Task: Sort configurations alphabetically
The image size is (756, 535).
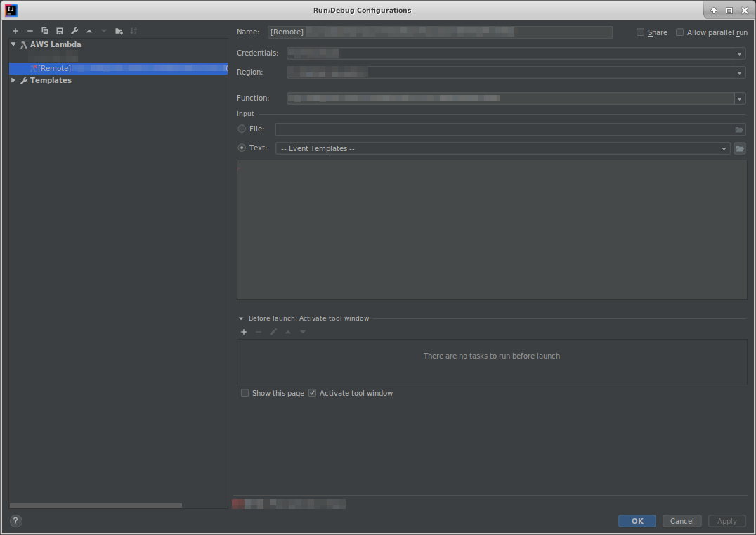Action: (x=133, y=30)
